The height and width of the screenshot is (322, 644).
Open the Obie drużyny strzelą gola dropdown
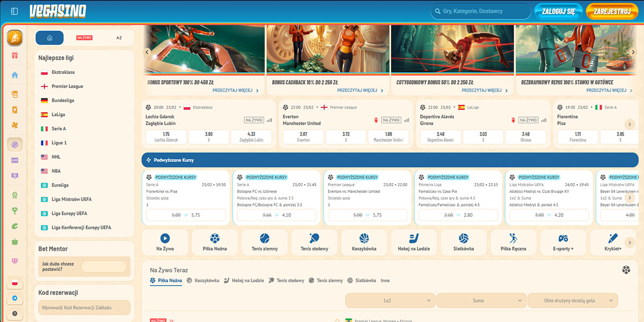[573, 301]
